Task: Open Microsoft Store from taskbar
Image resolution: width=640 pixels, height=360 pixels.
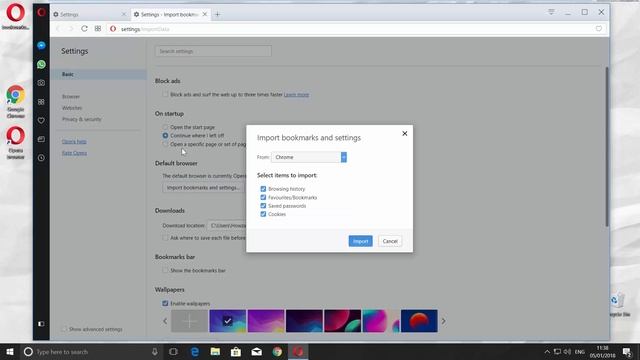Action: 236,351
